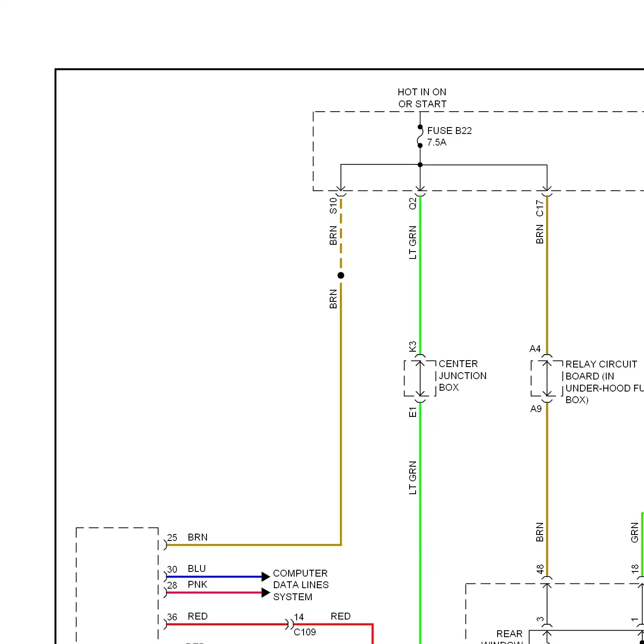Click the BRN label above pin 48
Viewport: 644px width, 644px height.
(x=540, y=532)
